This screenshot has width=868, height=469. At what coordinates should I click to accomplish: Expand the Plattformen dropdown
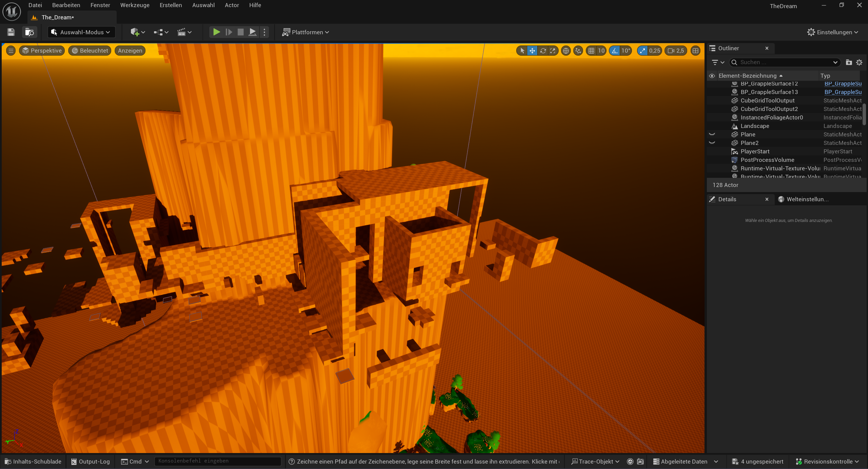(x=306, y=32)
